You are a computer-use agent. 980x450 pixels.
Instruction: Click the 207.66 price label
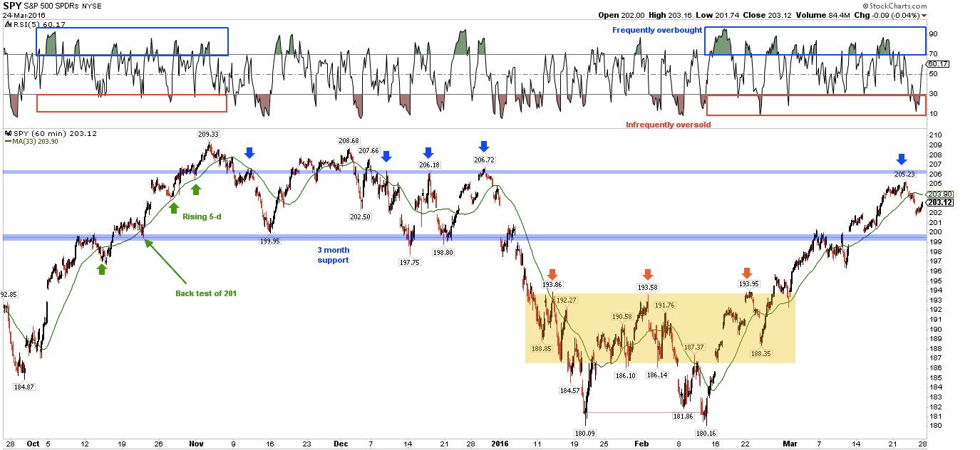click(369, 150)
